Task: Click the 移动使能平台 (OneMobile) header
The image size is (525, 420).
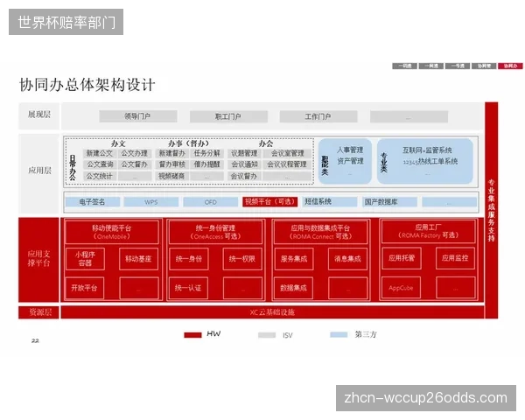Action: pos(112,232)
